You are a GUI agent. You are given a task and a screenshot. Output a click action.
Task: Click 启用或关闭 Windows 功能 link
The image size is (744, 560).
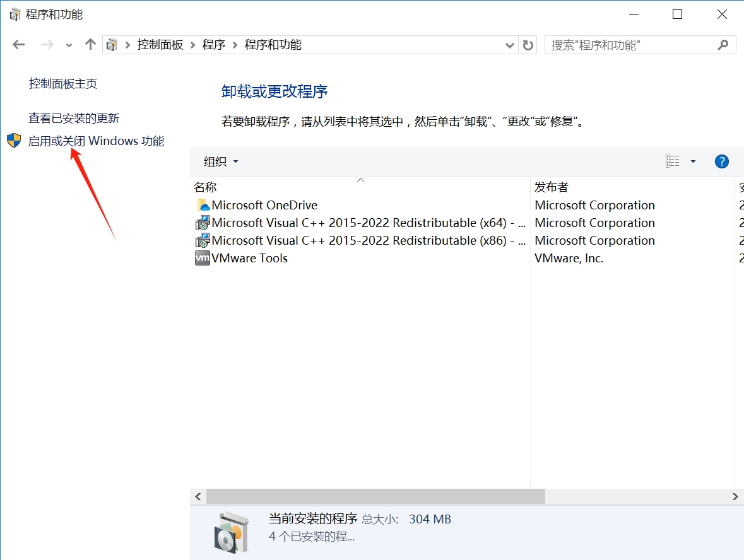pos(96,141)
